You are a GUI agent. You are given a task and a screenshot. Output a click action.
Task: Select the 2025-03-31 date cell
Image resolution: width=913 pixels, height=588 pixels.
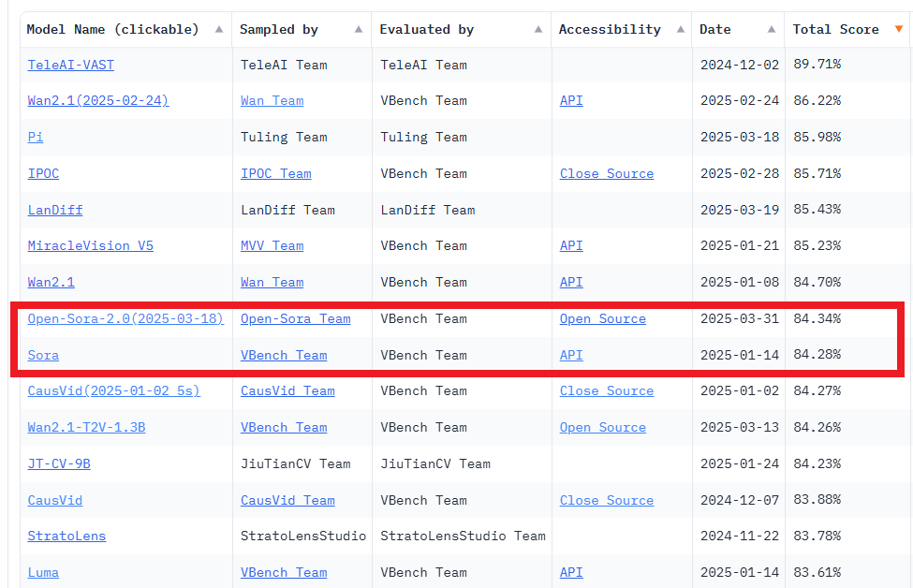[740, 318]
